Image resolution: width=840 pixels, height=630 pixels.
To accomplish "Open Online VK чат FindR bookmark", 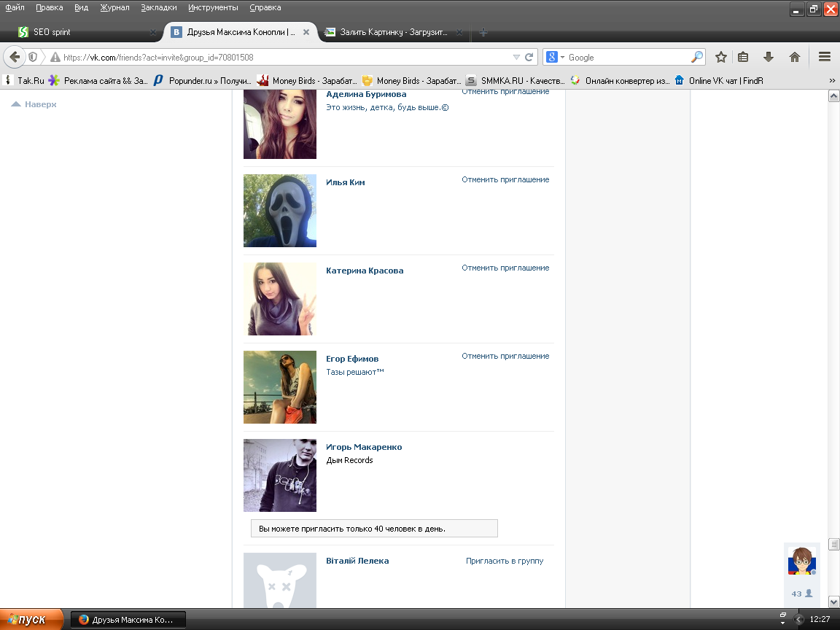I will [719, 81].
